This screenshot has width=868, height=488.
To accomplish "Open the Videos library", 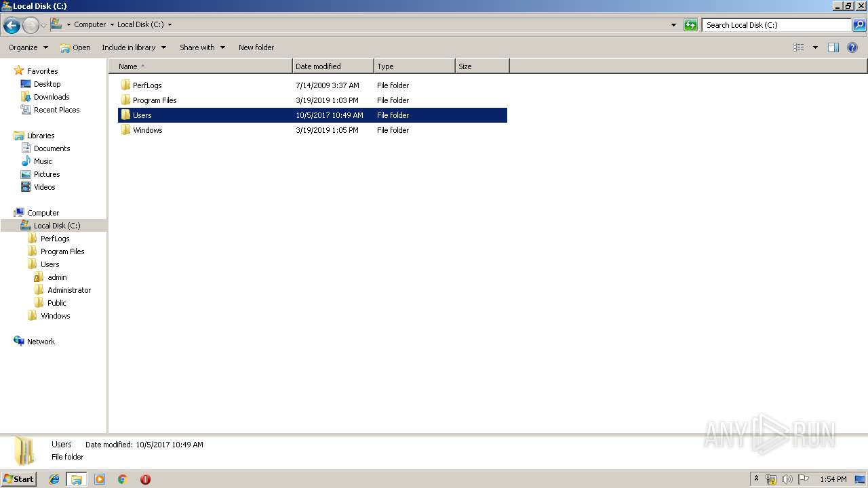I will [45, 187].
